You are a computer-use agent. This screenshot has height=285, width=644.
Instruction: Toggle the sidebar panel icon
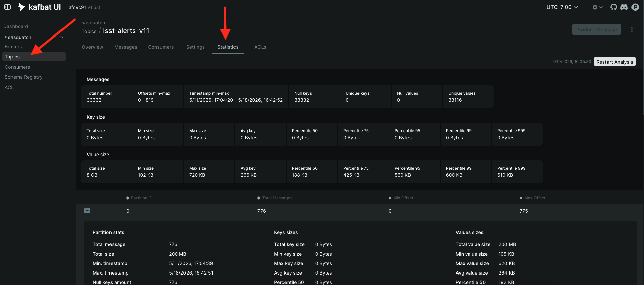[x=7, y=7]
